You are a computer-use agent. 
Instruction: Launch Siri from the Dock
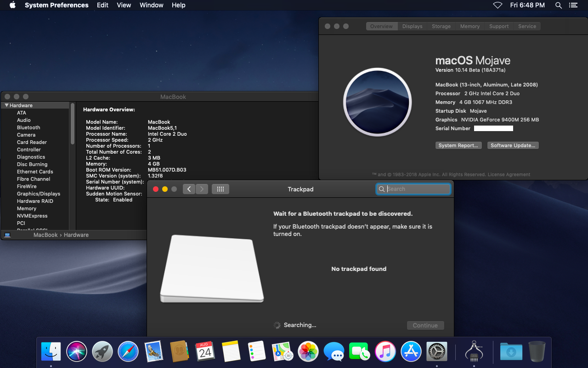77,352
